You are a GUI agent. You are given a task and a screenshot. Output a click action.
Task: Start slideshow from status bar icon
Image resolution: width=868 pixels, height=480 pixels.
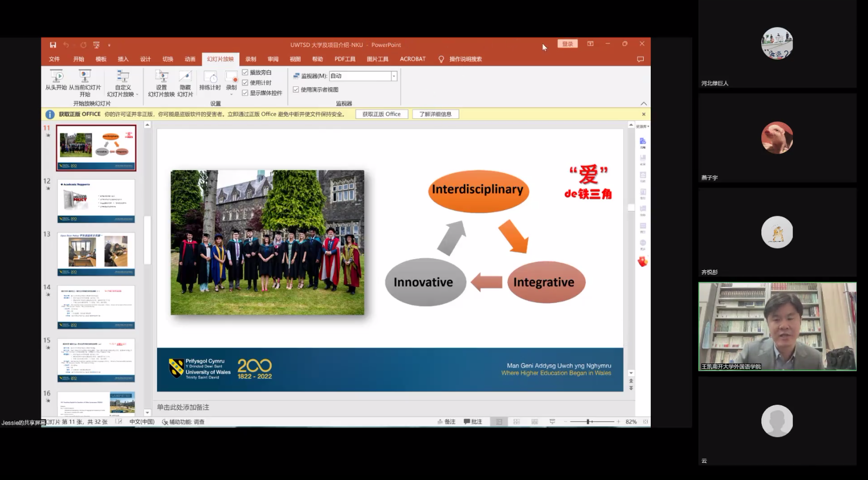[x=552, y=422]
